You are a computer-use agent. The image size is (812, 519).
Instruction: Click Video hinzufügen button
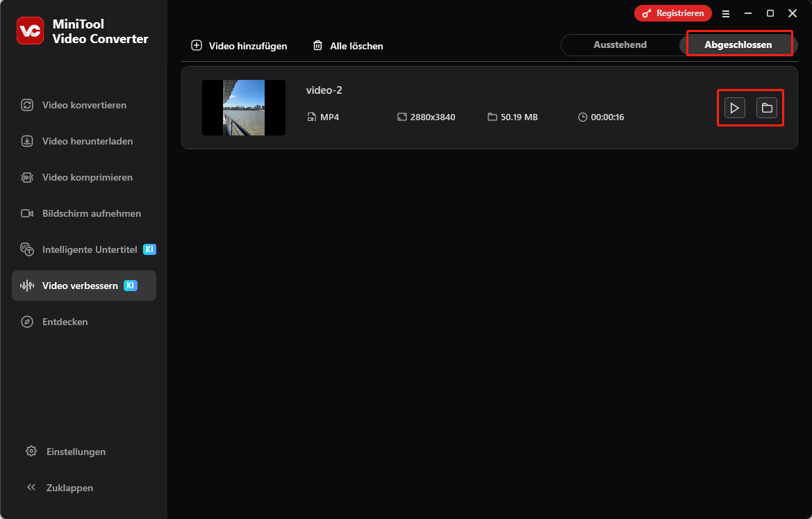point(239,46)
